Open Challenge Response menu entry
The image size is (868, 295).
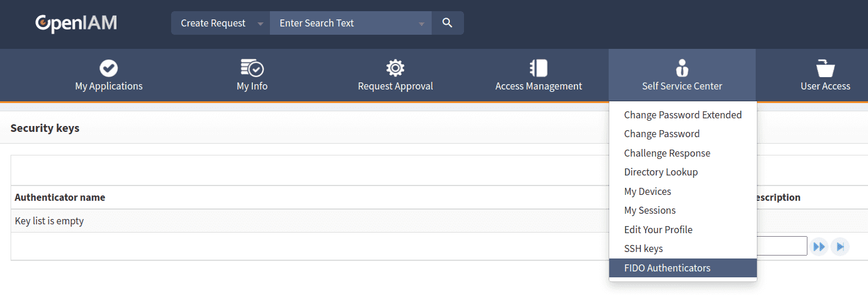pos(667,153)
